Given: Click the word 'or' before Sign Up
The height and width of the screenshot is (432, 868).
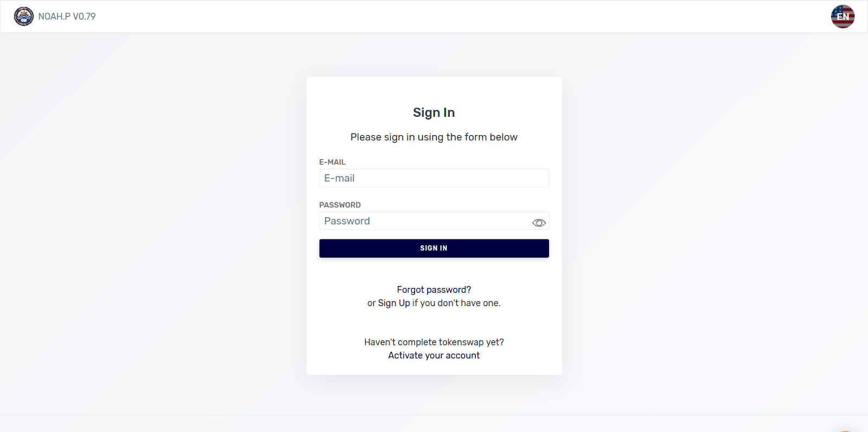Looking at the screenshot, I should point(371,303).
